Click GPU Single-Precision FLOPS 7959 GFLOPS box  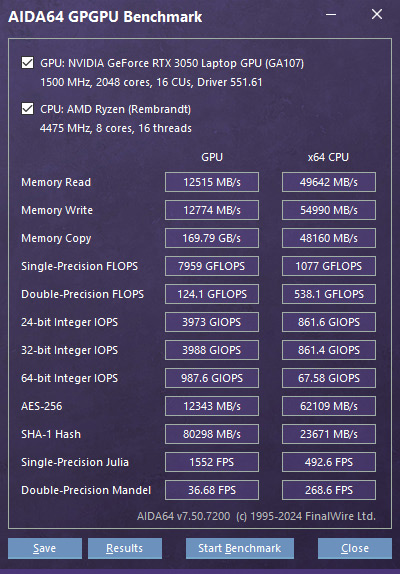212,266
